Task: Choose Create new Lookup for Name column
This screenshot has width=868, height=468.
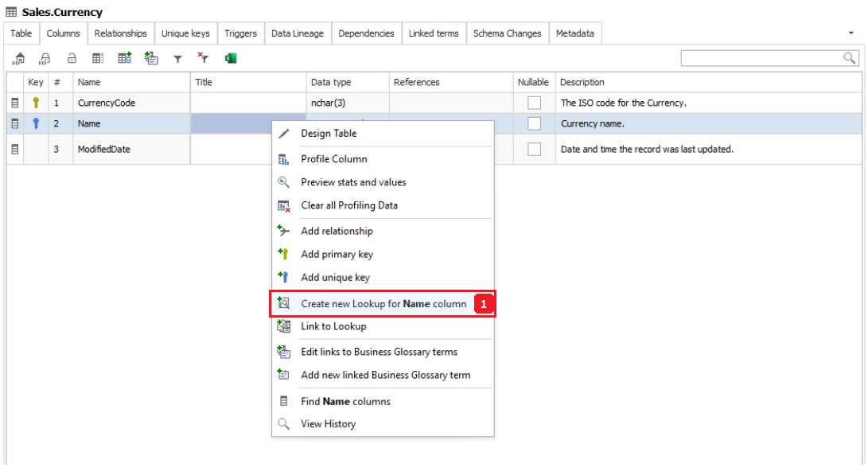Action: pos(383,303)
